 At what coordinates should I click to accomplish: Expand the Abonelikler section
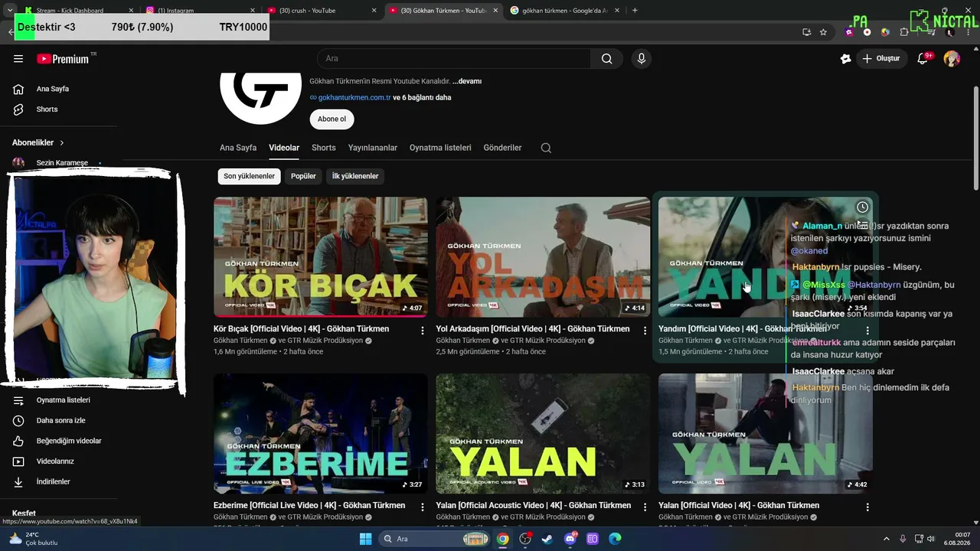click(x=38, y=142)
